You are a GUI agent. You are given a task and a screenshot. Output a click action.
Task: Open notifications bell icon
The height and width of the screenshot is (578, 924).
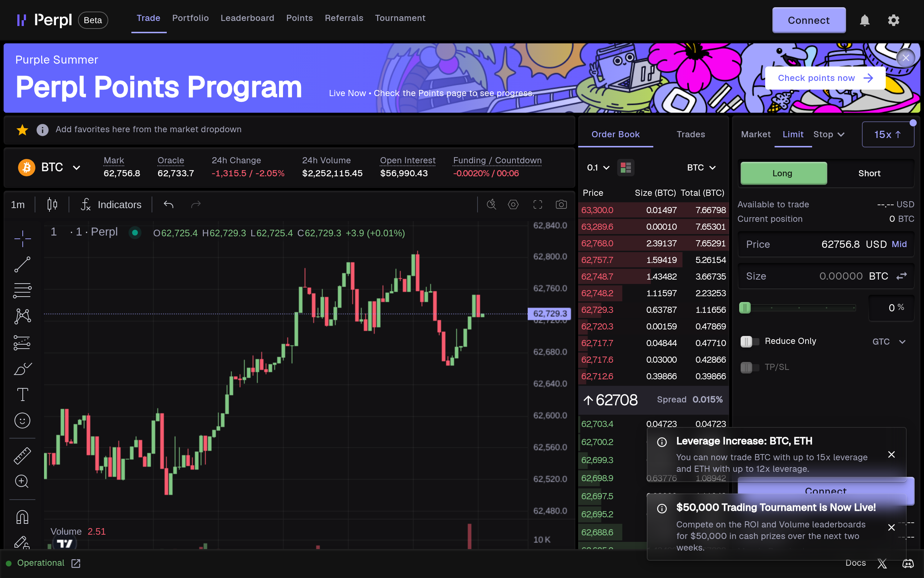click(x=864, y=20)
